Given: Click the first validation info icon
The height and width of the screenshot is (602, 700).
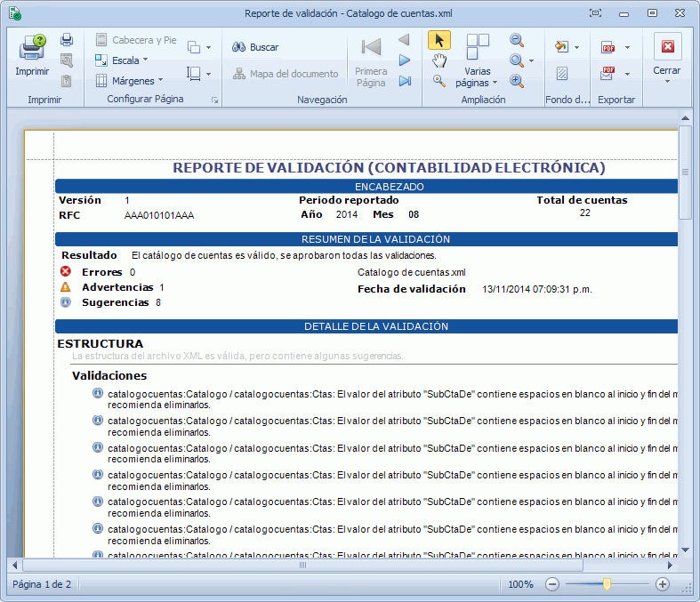Looking at the screenshot, I should point(98,394).
